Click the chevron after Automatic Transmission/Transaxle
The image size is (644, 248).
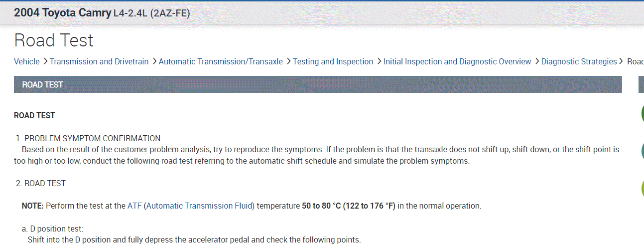[288, 61]
